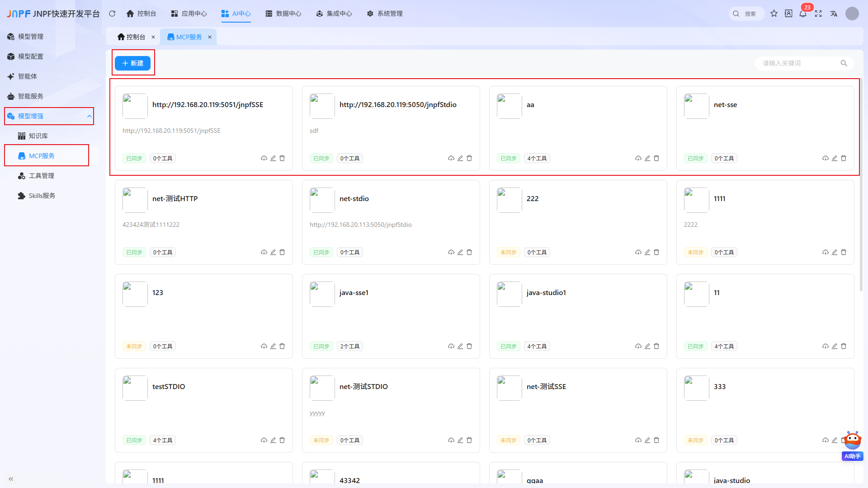
Task: Edit the net-测试STDIO card
Action: pos(460,440)
